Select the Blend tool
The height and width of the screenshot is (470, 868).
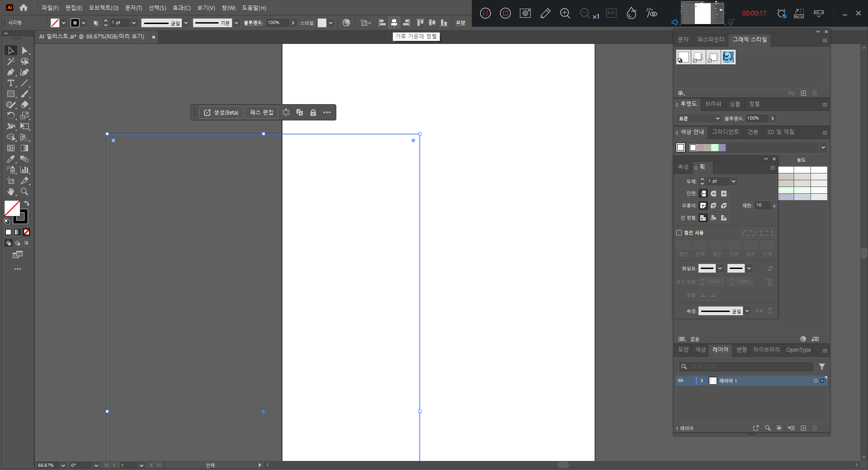(25, 159)
